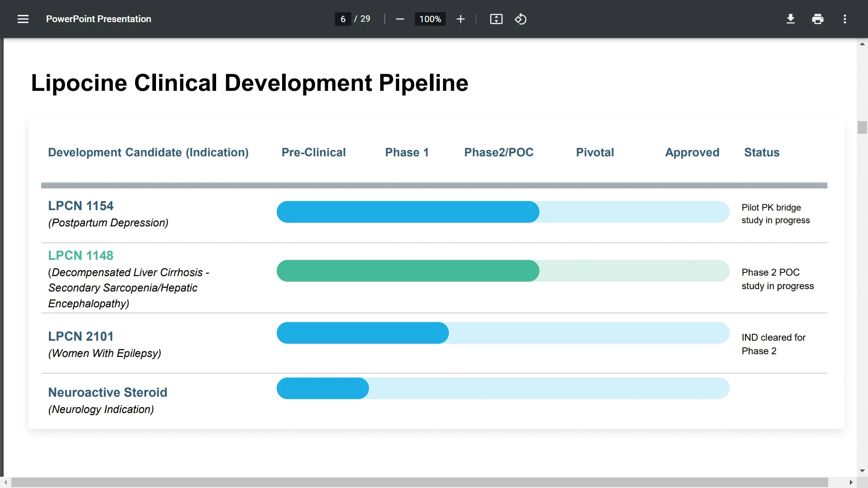Click the Status column header

[762, 153]
